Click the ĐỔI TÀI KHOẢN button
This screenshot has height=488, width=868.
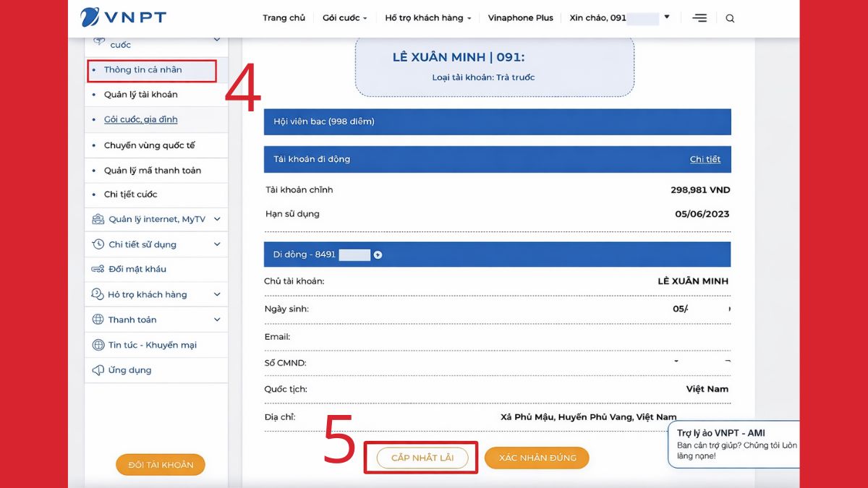click(x=161, y=465)
